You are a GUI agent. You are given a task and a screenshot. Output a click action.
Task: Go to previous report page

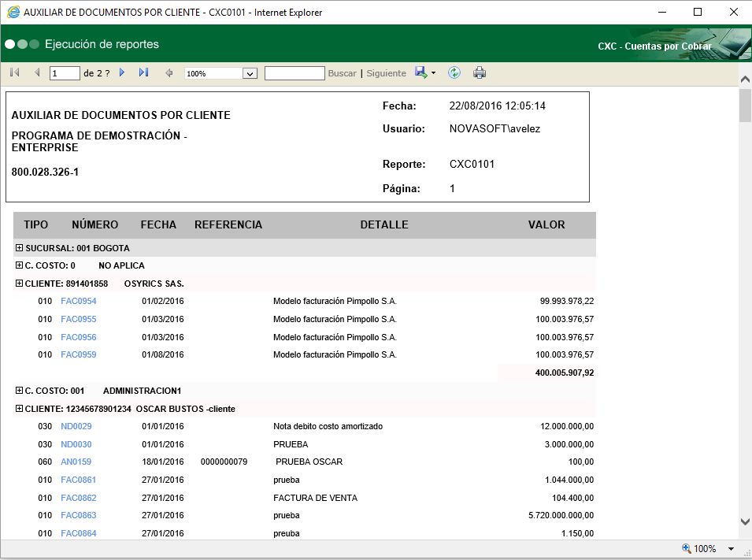click(37, 73)
